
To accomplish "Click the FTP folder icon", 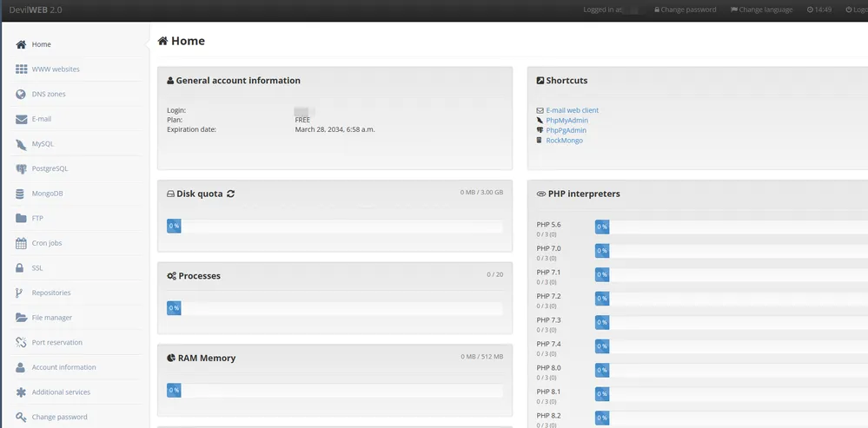I will (21, 219).
